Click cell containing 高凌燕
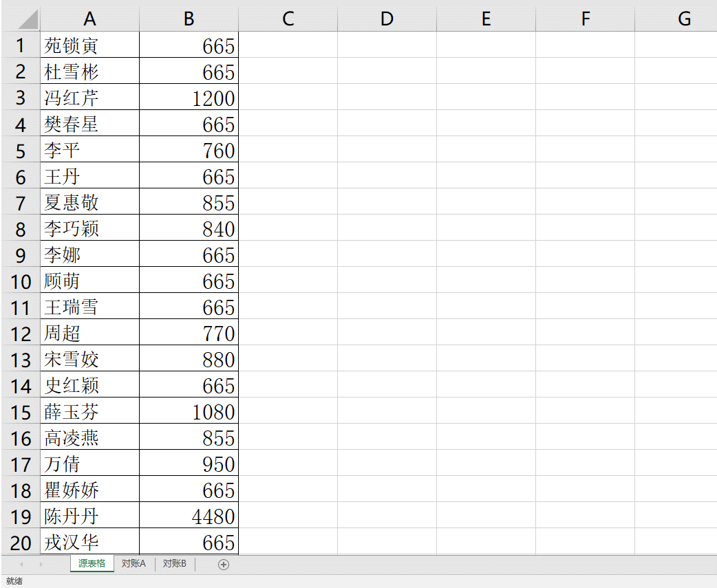Screen dimensions: 717x588 (x=89, y=437)
